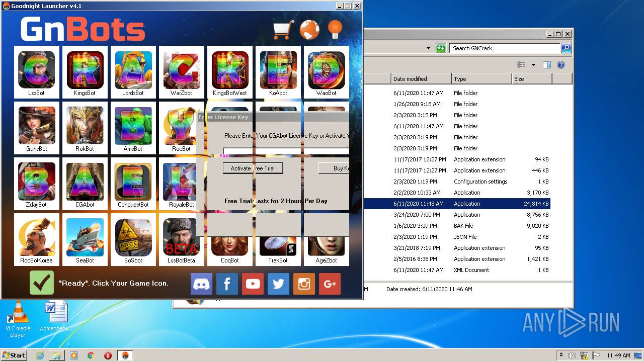Open the Explorer view options dropdown arrow
This screenshot has width=644, height=362.
(533, 65)
